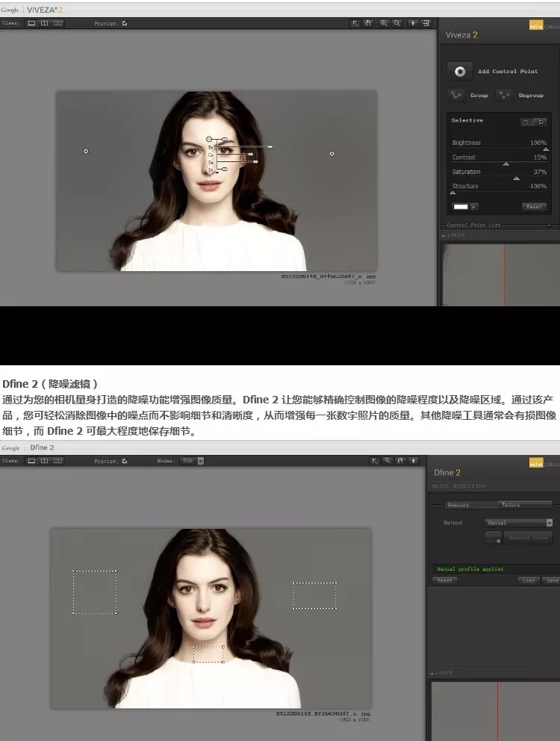Switch to the Measure tab in Dfine

point(470,505)
